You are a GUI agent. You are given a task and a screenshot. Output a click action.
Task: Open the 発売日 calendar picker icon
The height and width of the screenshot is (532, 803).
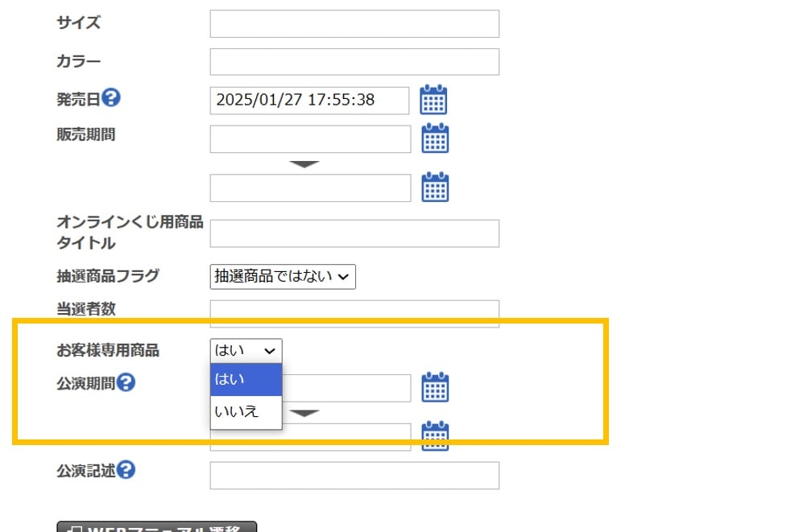click(433, 100)
